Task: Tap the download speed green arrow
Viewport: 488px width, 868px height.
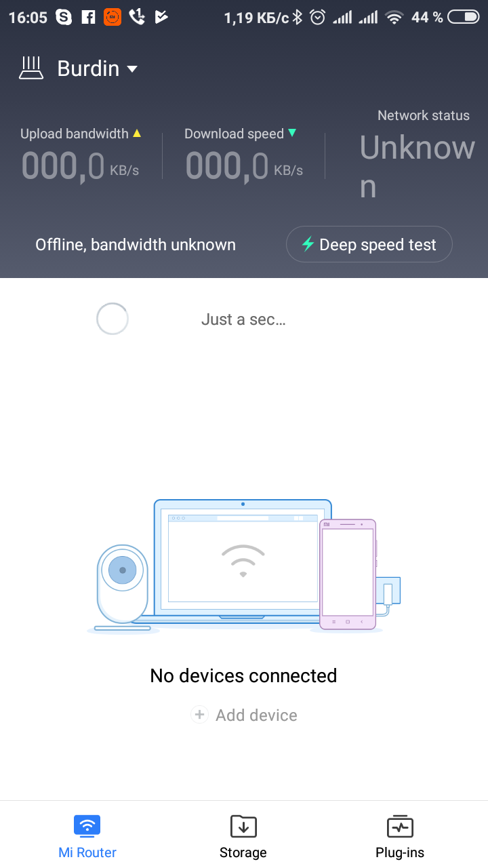Action: pos(292,133)
